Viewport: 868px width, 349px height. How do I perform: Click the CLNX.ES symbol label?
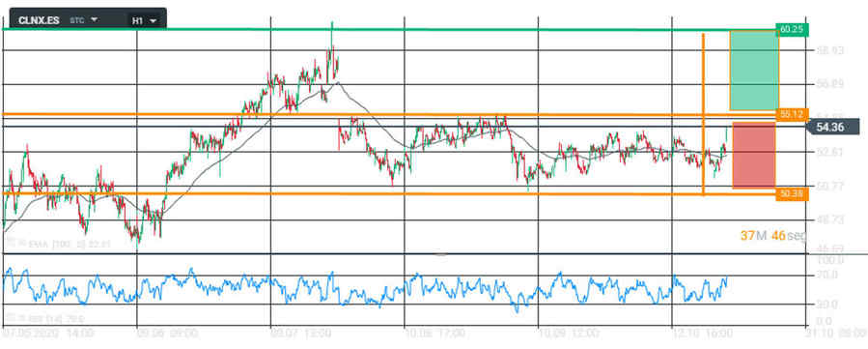point(39,20)
